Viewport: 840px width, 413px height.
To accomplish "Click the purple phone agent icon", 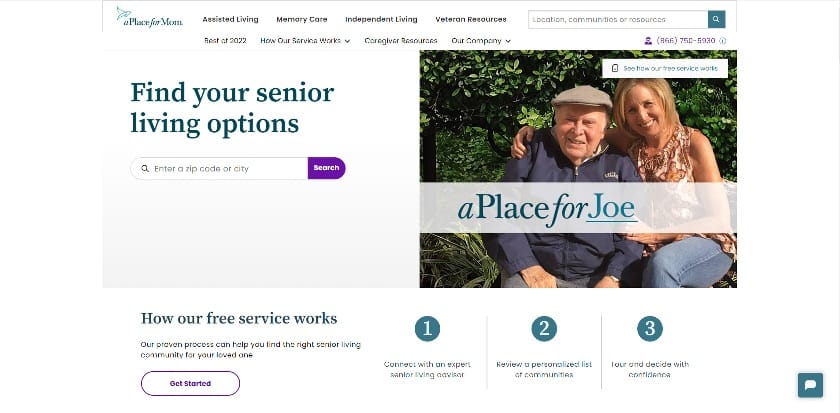I will [648, 41].
